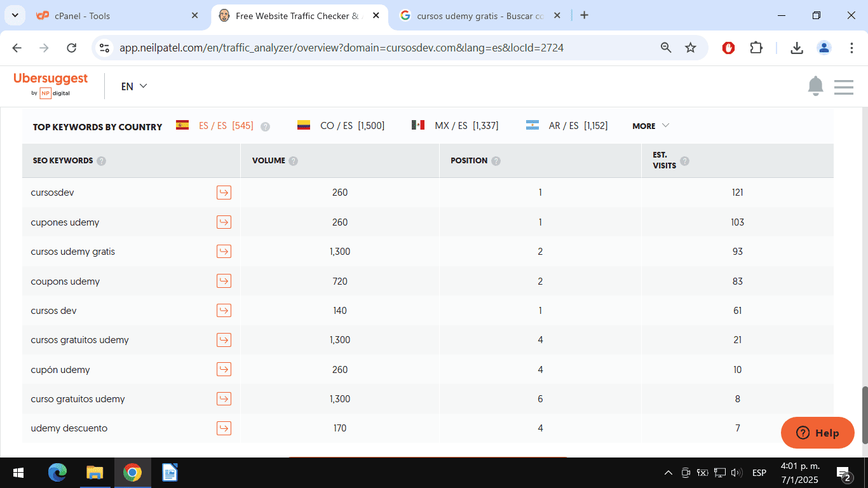Click the help icon beside ES / ES count
Screen dimensions: 868x488
[x=266, y=126]
